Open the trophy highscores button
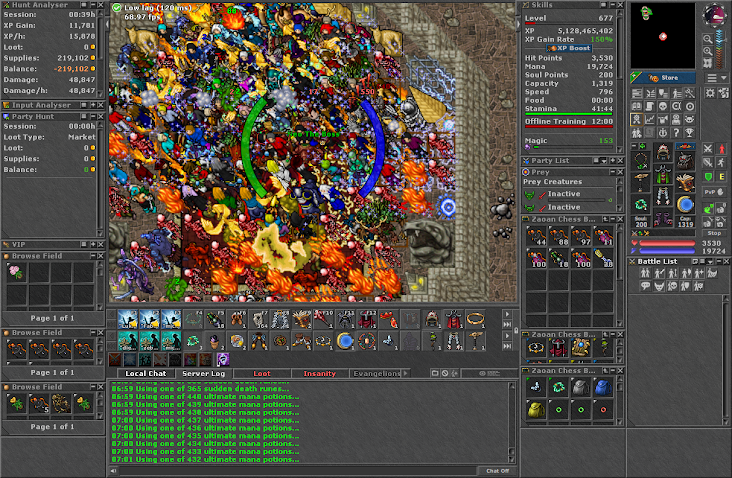This screenshot has height=478, width=732. tap(690, 133)
